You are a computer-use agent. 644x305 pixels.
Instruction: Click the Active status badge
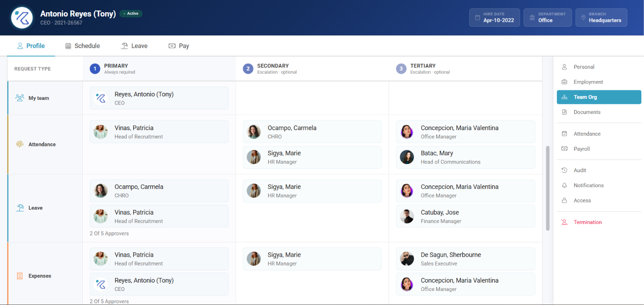pos(131,14)
